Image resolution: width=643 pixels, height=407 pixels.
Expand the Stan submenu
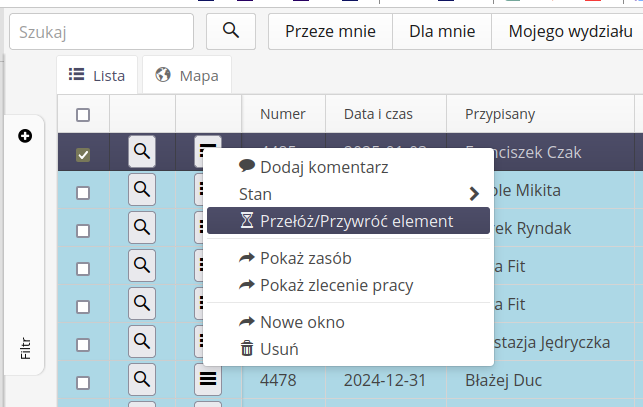473,193
